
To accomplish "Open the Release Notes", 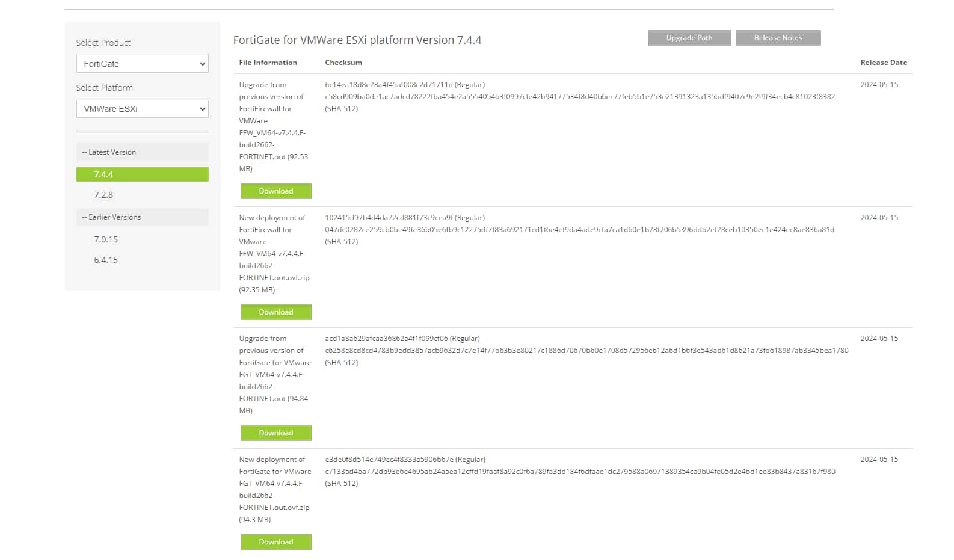I will pyautogui.click(x=778, y=38).
